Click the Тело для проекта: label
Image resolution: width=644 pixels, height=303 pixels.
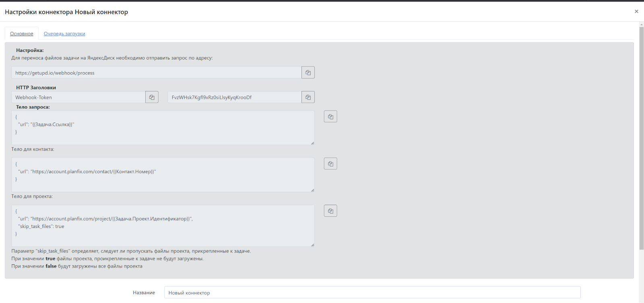coord(32,196)
